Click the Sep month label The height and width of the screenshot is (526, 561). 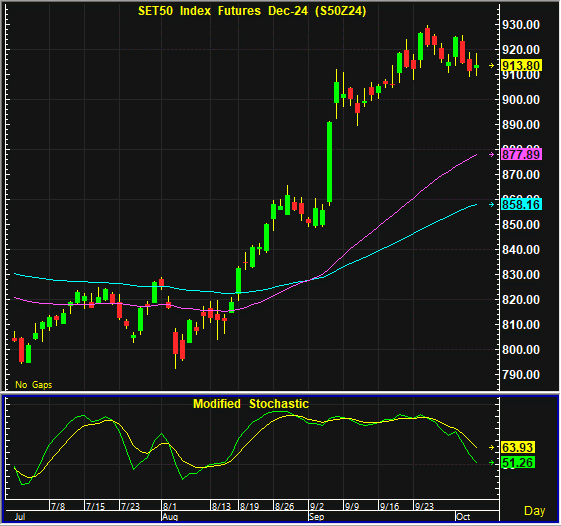[317, 517]
